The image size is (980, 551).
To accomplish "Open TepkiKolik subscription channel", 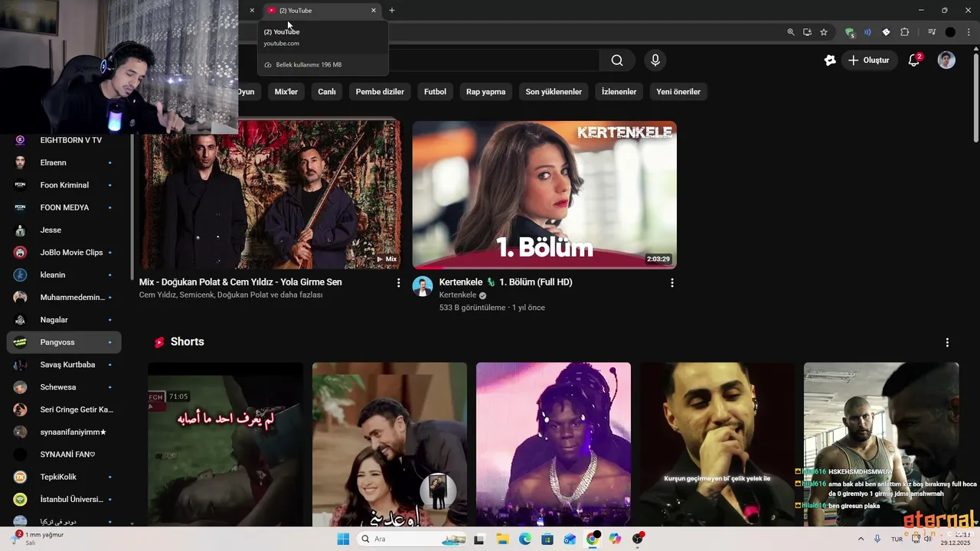I will [64, 477].
